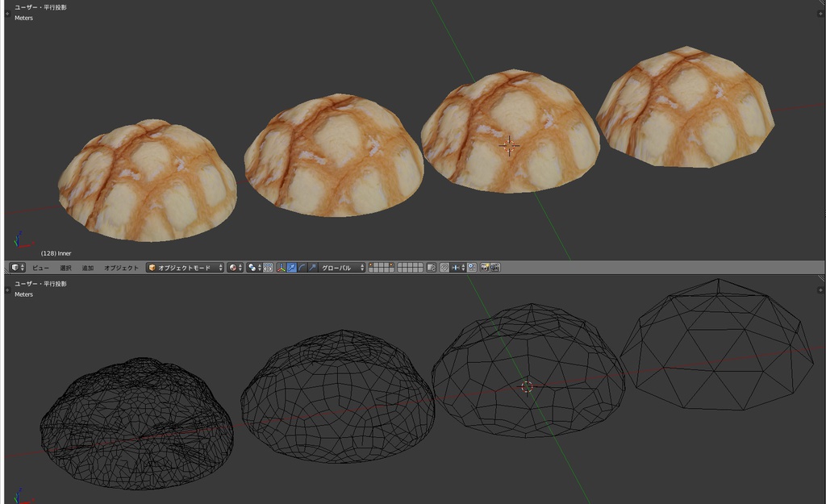Screen dimensions: 826x504
Task: Open the snap element dropdown
Action: click(458, 268)
